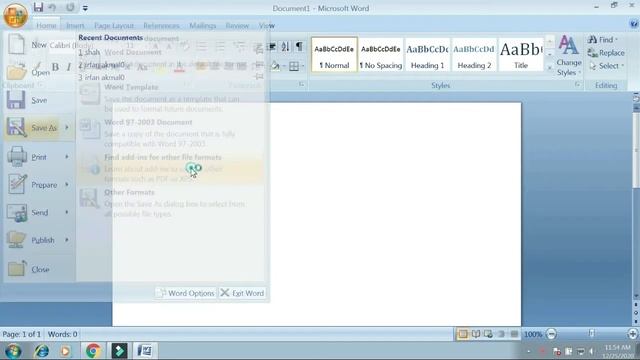Choose Save in the Office menu

pyautogui.click(x=39, y=100)
